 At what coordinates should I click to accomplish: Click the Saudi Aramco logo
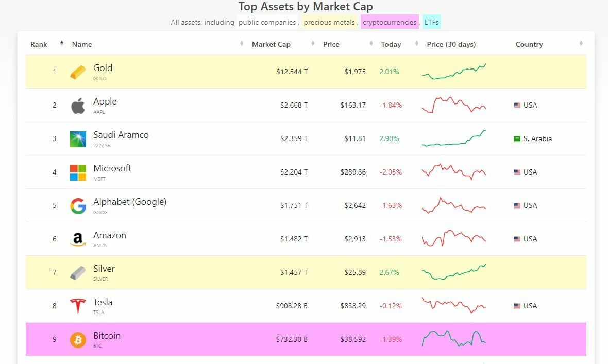78,139
